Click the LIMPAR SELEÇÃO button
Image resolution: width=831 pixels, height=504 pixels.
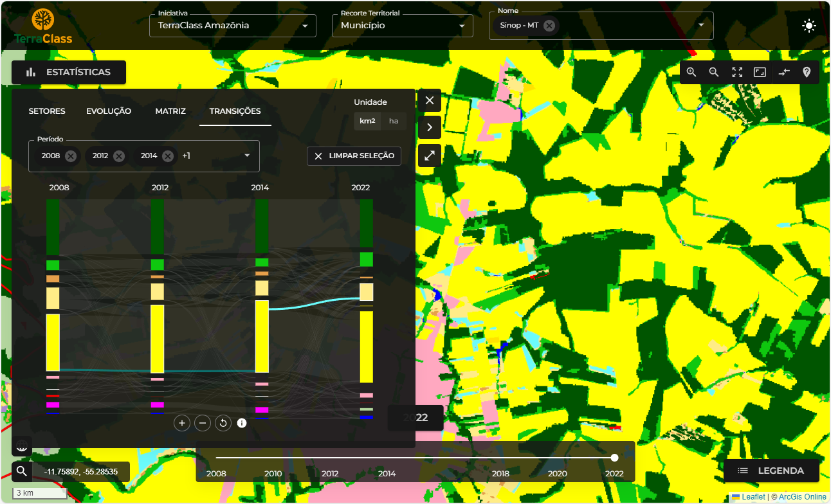click(354, 156)
